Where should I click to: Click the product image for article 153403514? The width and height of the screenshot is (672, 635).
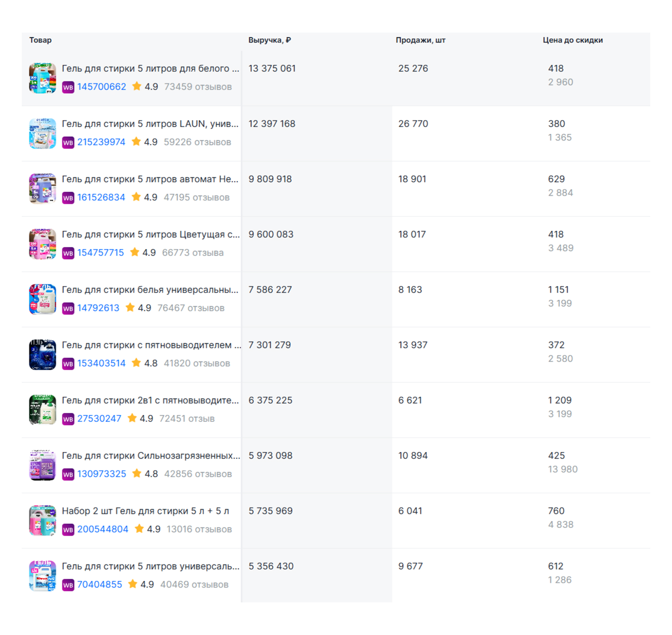tap(42, 355)
